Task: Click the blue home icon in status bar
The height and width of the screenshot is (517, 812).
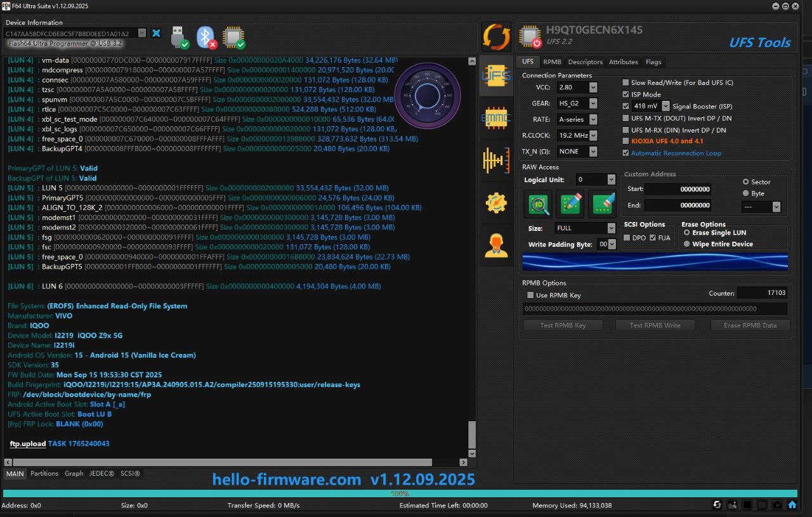Action: click(x=792, y=505)
